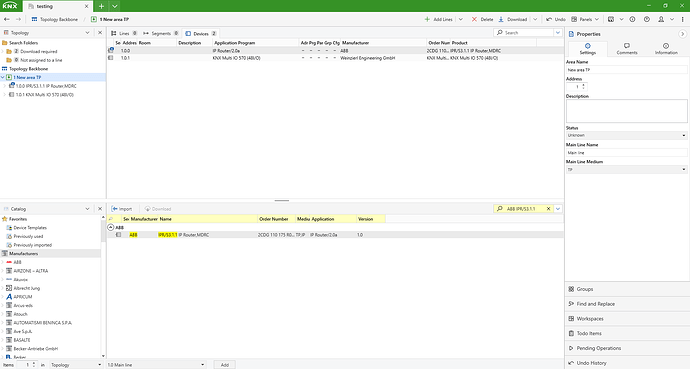Open the Todo Items panel
The image size is (690, 369).
pyautogui.click(x=627, y=333)
